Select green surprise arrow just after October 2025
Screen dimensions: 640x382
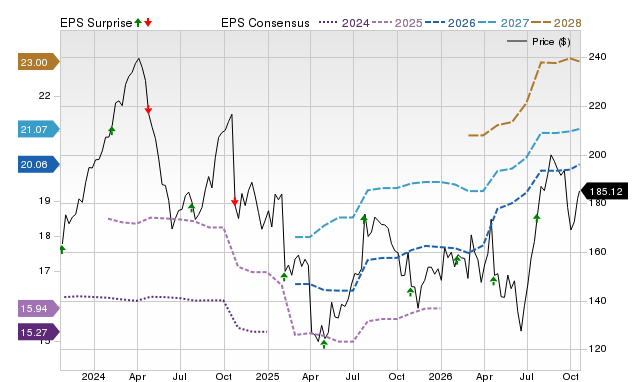pyautogui.click(x=411, y=291)
